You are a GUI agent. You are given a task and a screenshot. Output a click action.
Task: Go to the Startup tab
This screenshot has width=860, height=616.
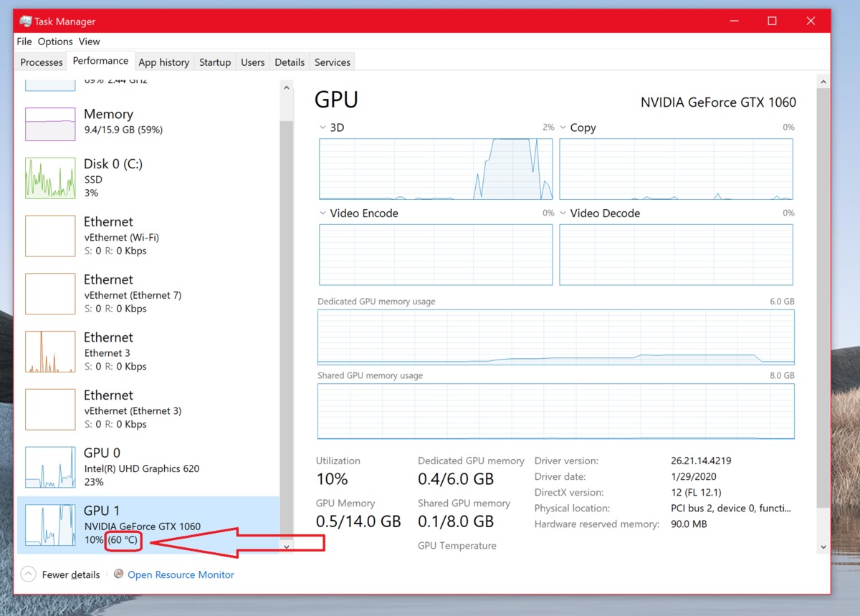[x=215, y=62]
